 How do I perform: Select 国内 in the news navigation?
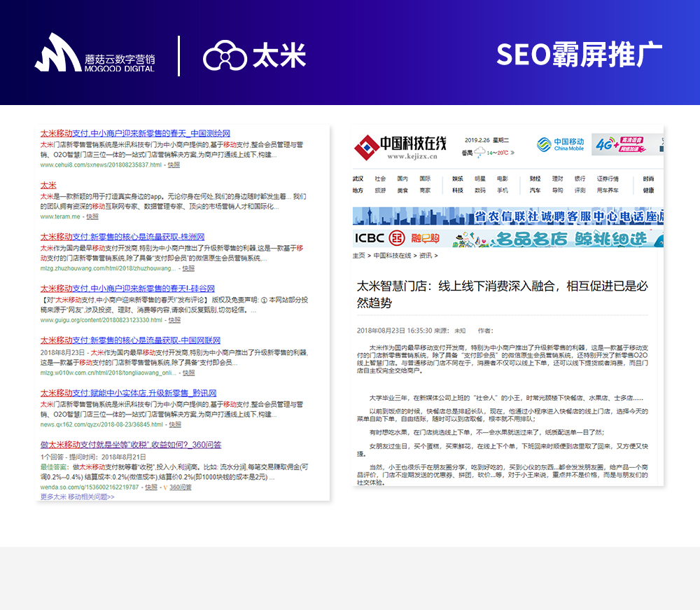402,179
